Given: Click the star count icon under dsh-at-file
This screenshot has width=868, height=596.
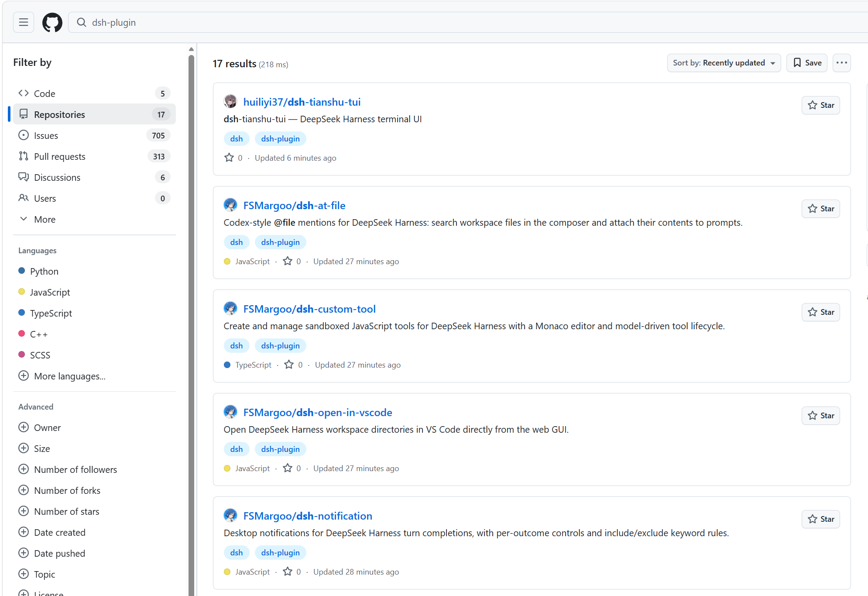Looking at the screenshot, I should click(288, 261).
